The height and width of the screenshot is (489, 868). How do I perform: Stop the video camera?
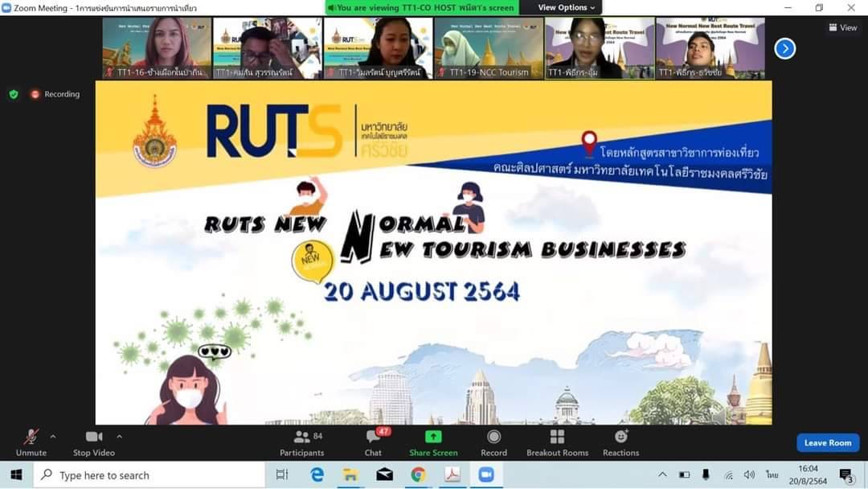[94, 442]
